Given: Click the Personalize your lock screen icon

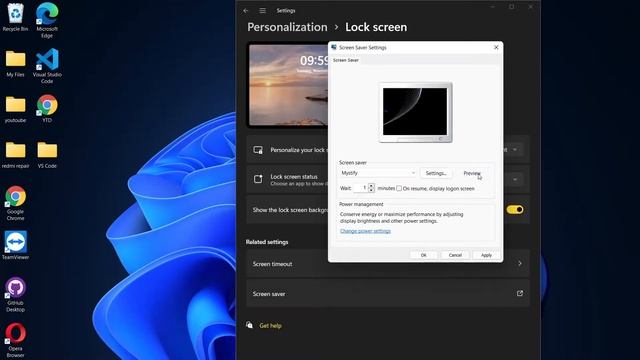Looking at the screenshot, I should click(x=258, y=150).
